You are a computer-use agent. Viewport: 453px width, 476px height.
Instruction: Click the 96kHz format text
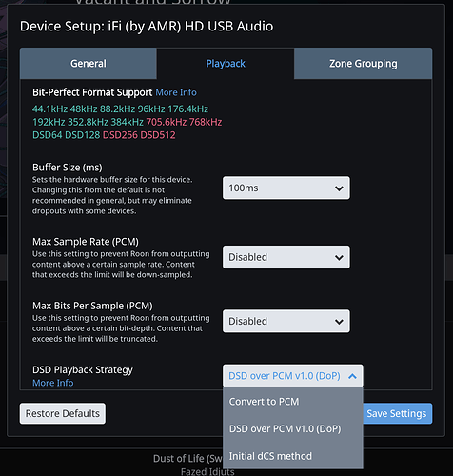coord(151,109)
